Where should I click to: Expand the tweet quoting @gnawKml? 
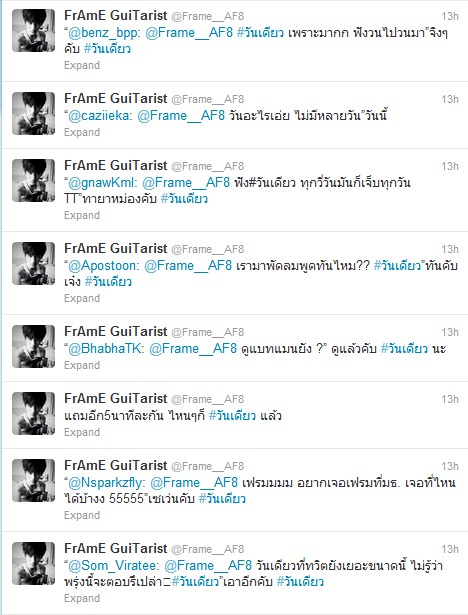[x=82, y=216]
